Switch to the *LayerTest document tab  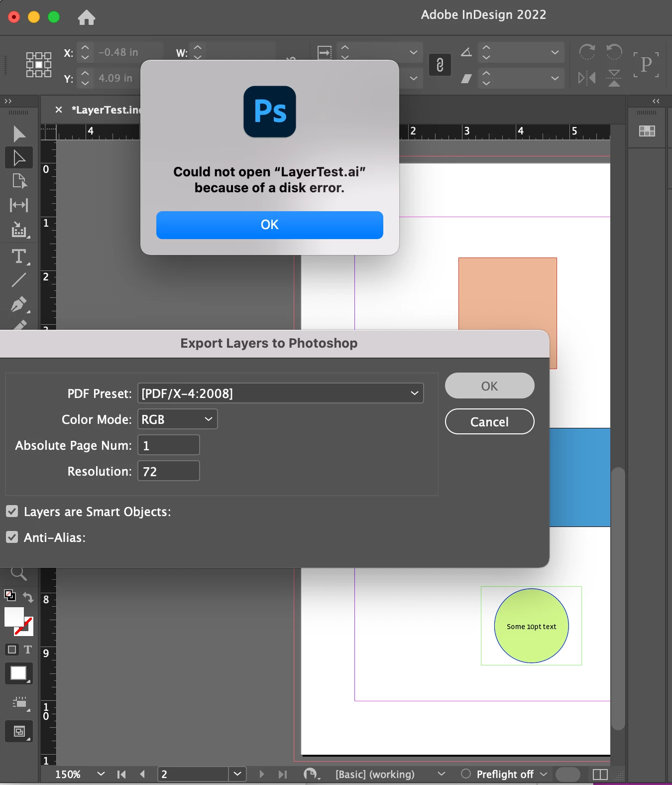pos(106,110)
